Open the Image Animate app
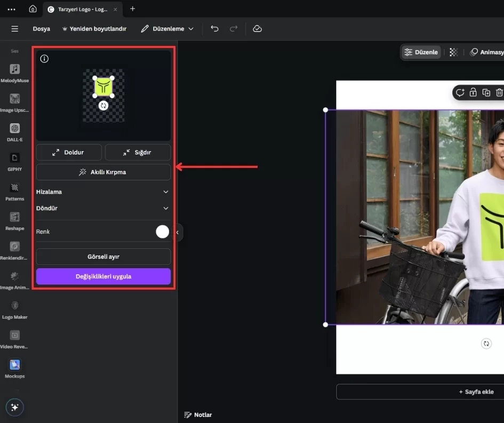504x423 pixels. tap(14, 280)
